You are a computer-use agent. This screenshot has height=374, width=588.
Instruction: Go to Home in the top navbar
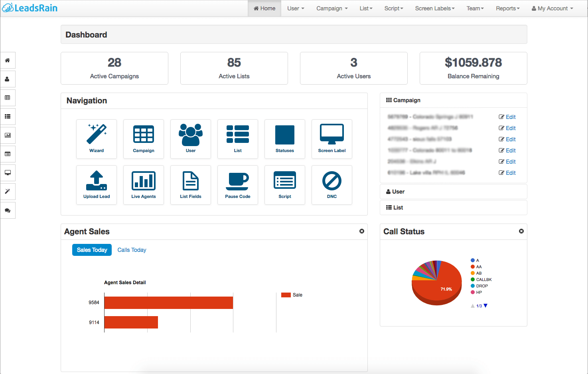pos(264,8)
